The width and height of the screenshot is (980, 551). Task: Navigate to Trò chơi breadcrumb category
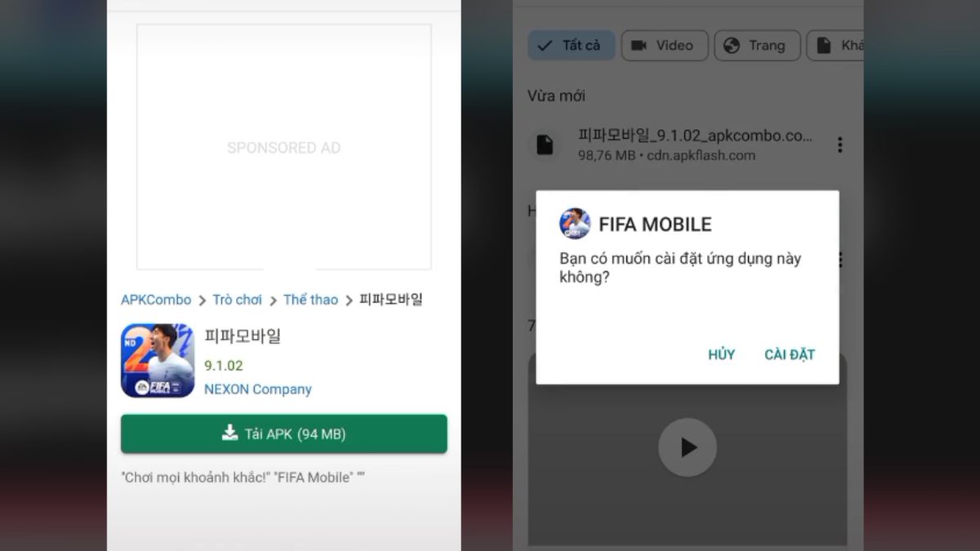tap(237, 300)
